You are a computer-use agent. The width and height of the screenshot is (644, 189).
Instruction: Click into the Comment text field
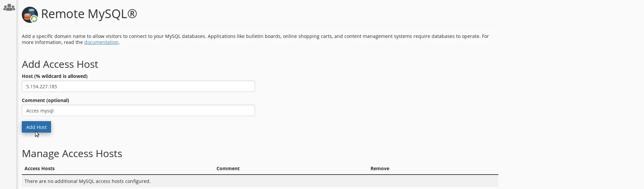pyautogui.click(x=138, y=111)
